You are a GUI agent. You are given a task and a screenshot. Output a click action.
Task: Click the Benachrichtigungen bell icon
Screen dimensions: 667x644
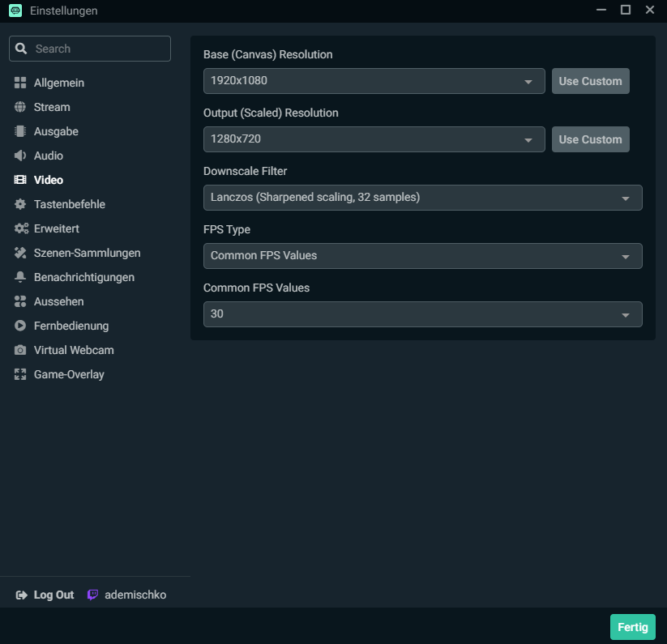pos(20,277)
